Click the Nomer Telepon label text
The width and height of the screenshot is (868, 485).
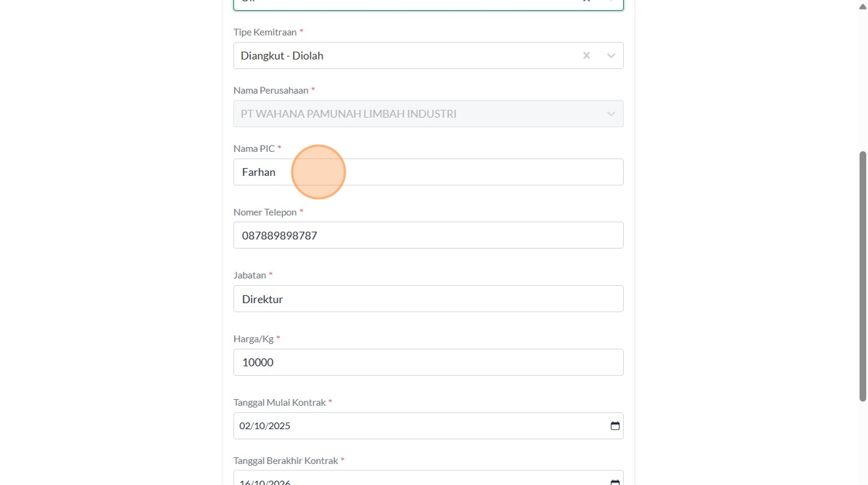(265, 212)
